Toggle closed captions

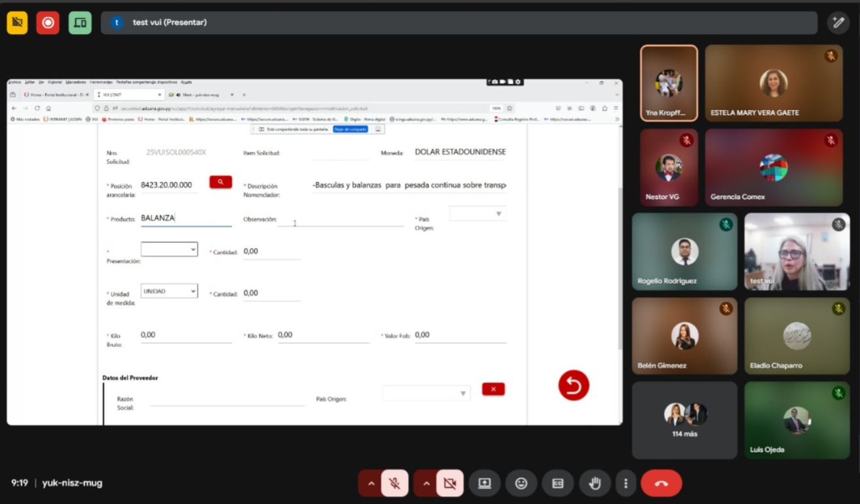[558, 484]
